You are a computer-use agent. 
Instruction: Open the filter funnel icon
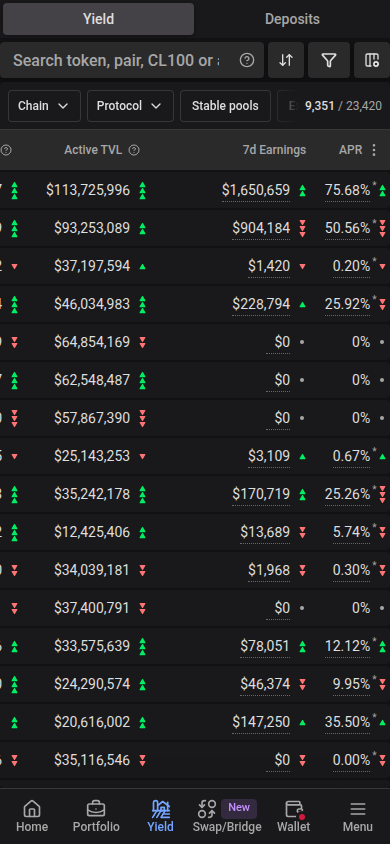coord(329,60)
